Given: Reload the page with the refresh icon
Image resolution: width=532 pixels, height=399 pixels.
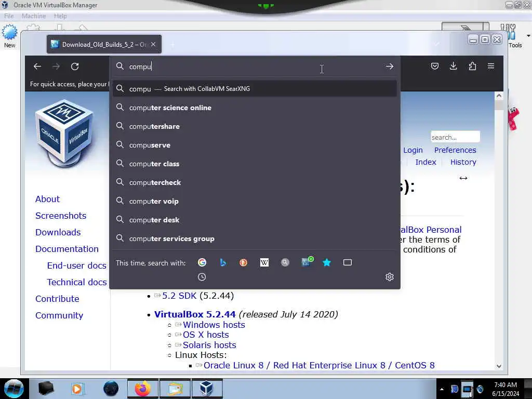Looking at the screenshot, I should pos(75,66).
